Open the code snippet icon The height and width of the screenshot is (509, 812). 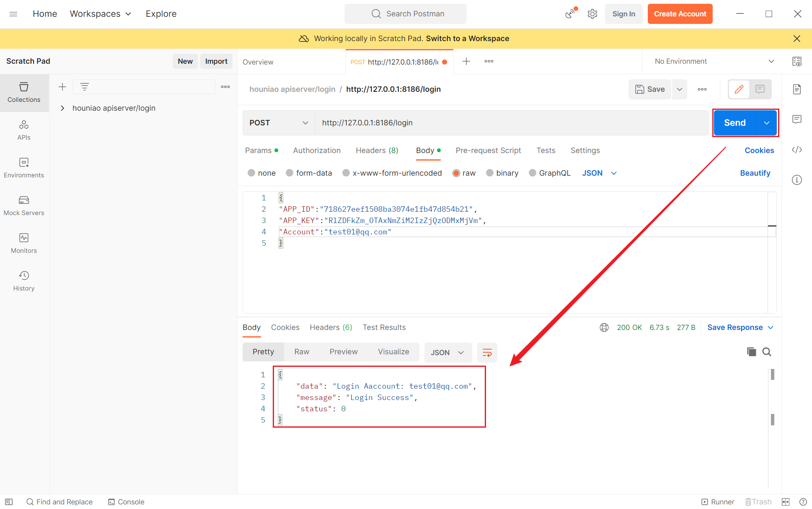point(797,150)
